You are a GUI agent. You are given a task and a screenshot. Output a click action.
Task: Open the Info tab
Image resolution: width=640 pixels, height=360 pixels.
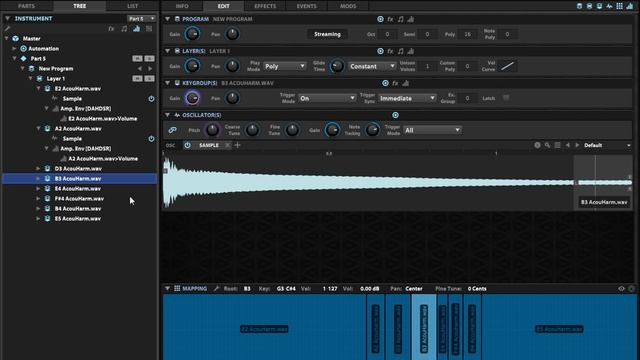[182, 6]
